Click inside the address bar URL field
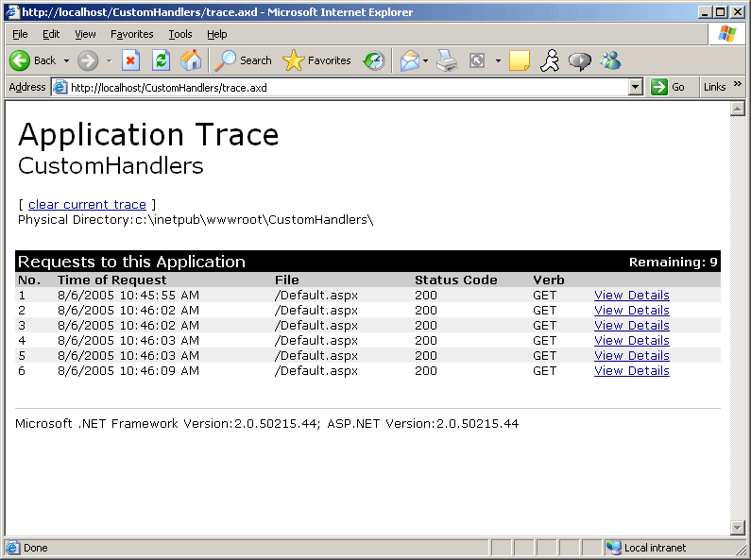The image size is (751, 560). coord(340,87)
